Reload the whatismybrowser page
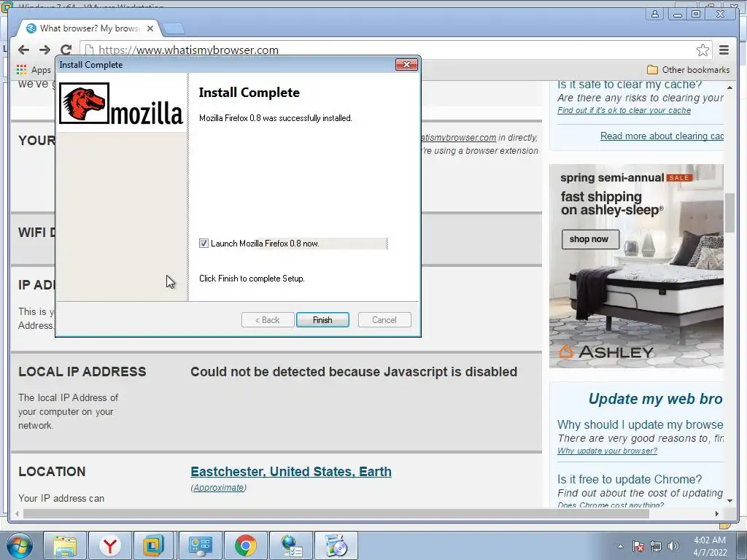 click(x=66, y=50)
